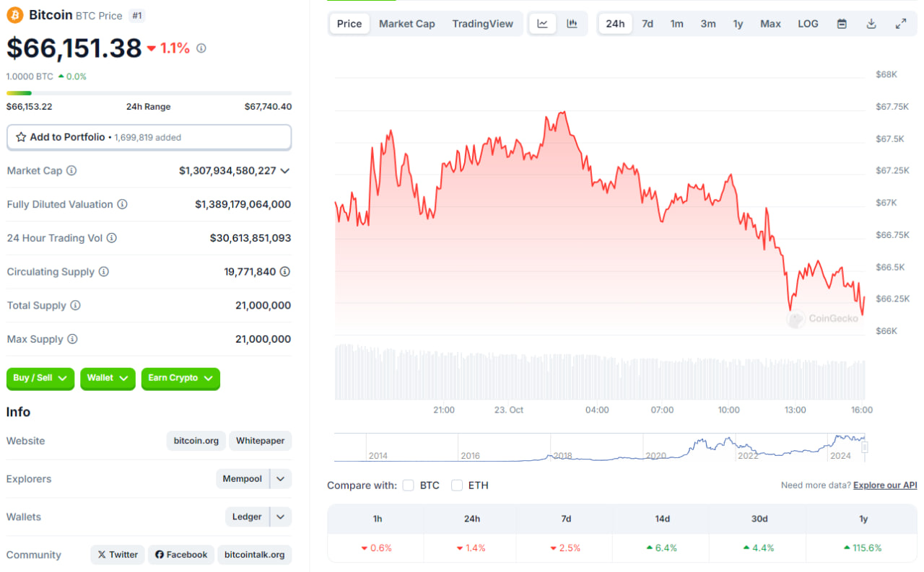Click the historical range navigator mini chart
Viewport: 924px width, 572px height.
click(598, 447)
